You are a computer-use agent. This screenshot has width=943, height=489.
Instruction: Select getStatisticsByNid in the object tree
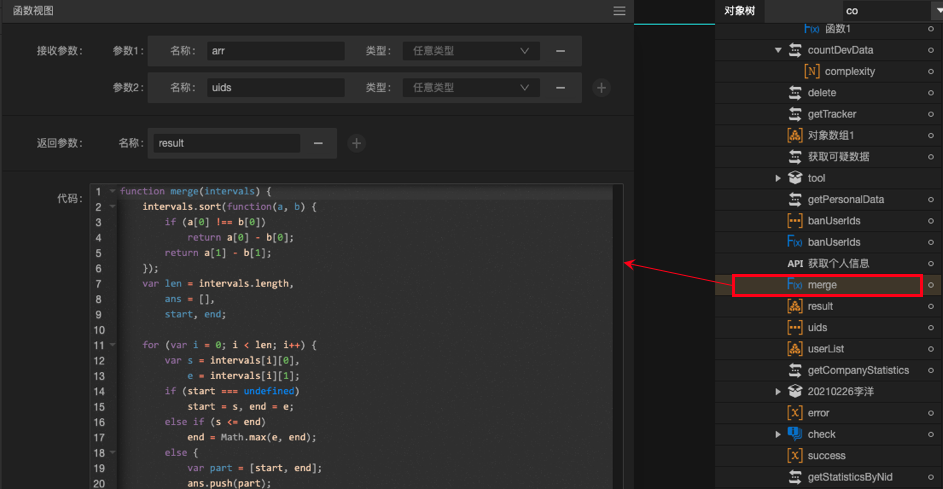coord(850,477)
